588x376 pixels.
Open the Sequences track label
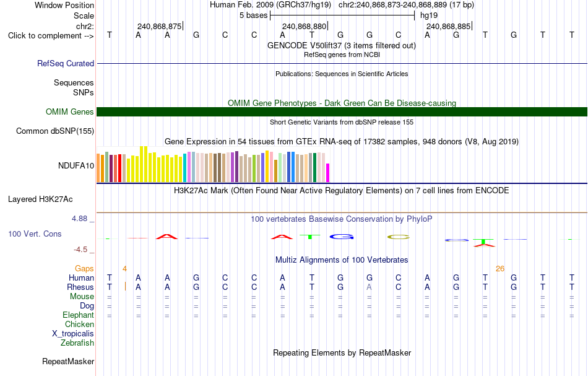[74, 82]
